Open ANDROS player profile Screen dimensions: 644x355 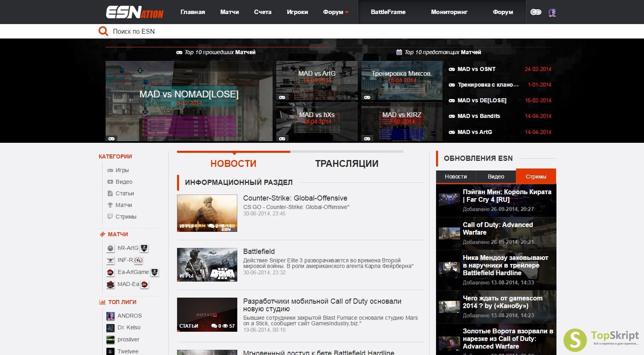pyautogui.click(x=129, y=316)
